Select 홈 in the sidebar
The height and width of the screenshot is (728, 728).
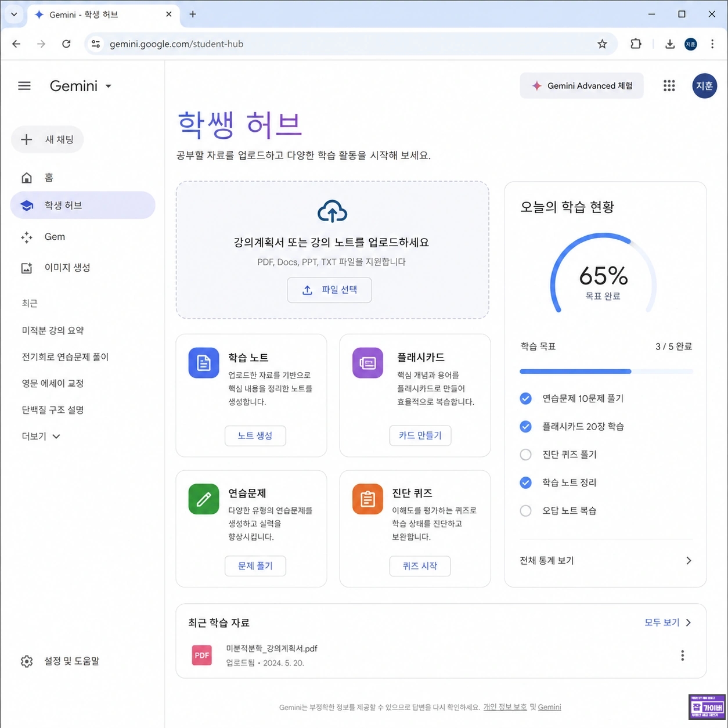[x=83, y=178]
